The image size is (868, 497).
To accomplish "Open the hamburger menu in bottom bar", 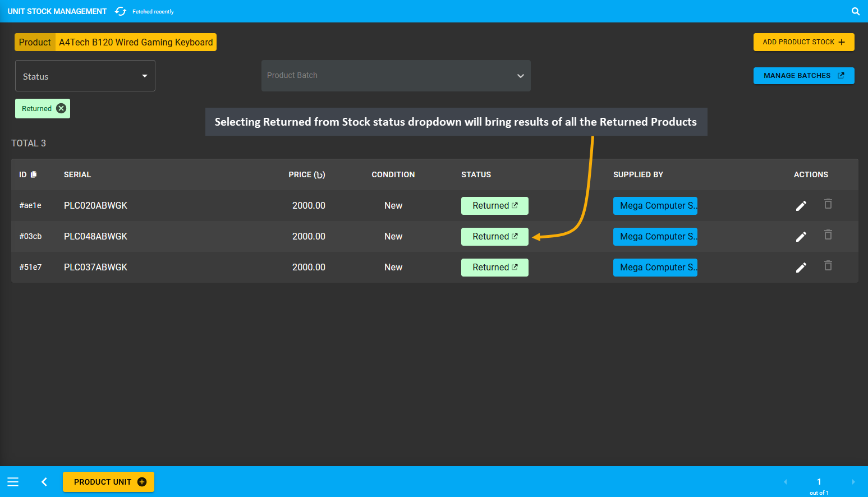I will pos(13,482).
